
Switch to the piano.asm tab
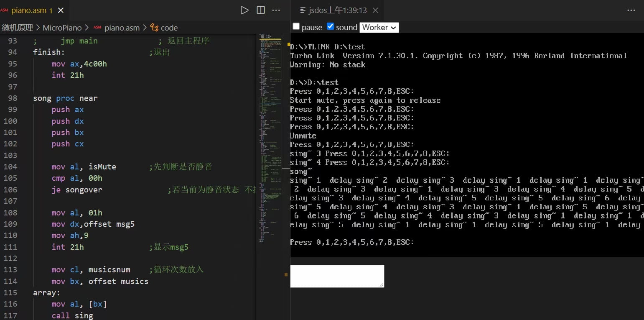point(33,10)
